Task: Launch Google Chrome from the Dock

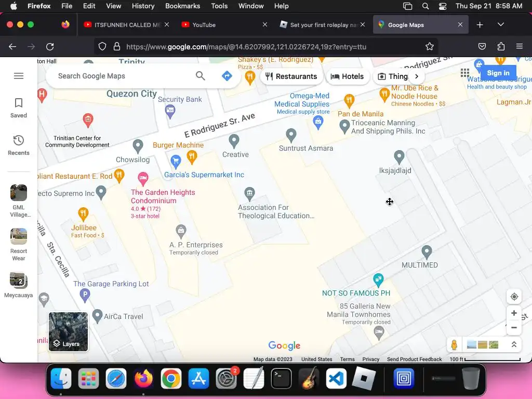Action: [171, 378]
